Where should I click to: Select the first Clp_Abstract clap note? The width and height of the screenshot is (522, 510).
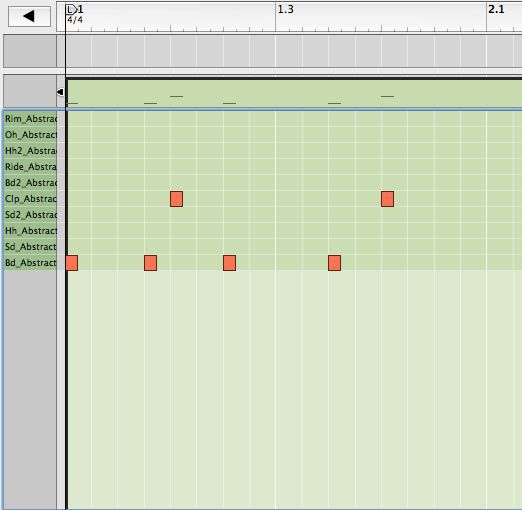click(x=176, y=199)
